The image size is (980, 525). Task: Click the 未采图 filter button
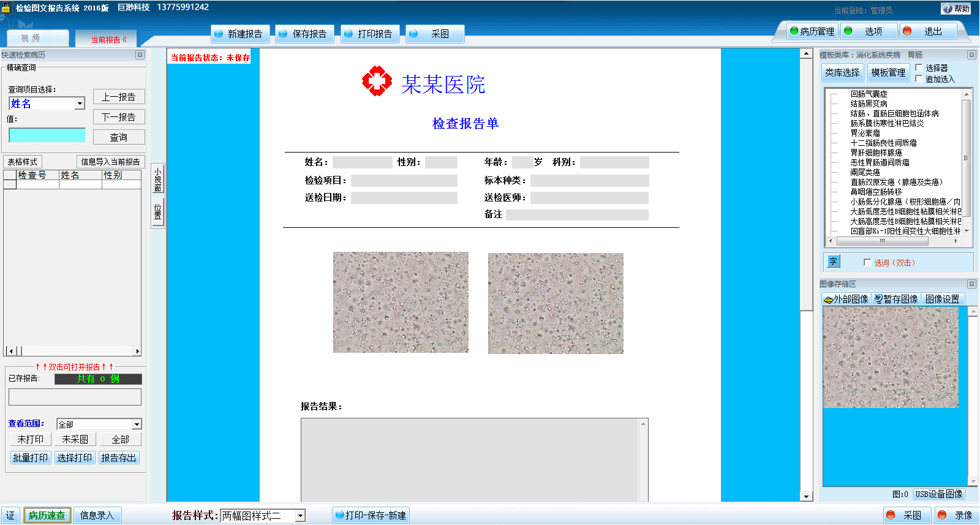75,439
